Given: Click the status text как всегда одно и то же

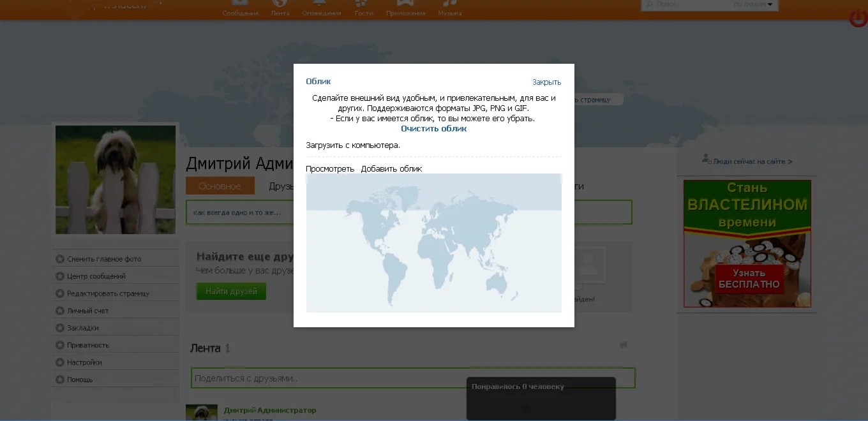Looking at the screenshot, I should (x=237, y=212).
